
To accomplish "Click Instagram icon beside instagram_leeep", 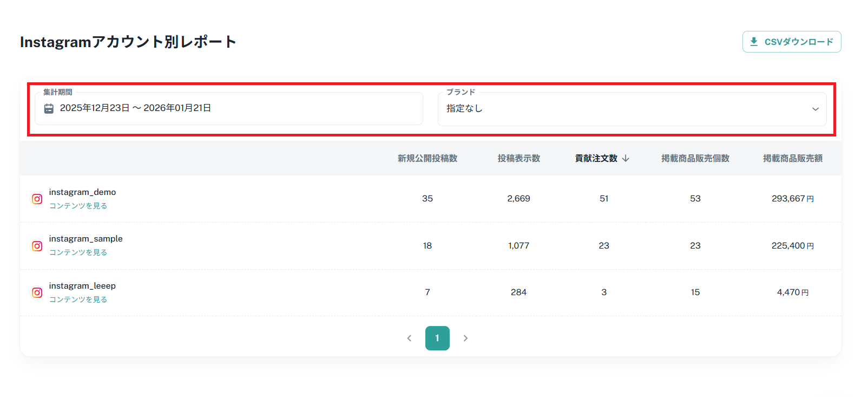I will point(37,292).
